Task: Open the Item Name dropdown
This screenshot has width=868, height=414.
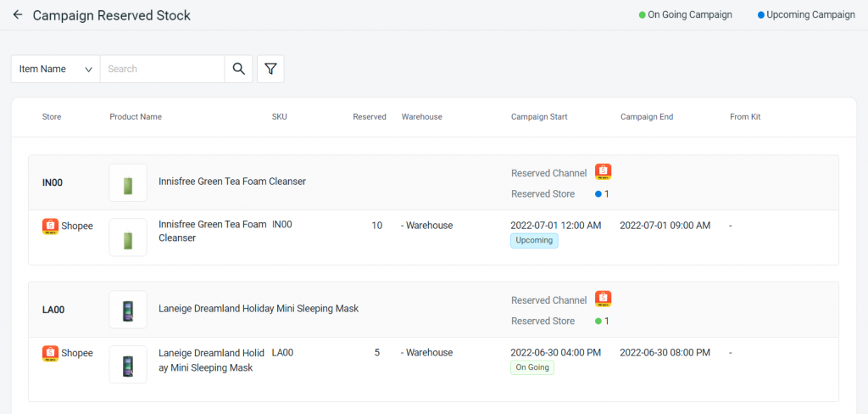Action: tap(55, 69)
